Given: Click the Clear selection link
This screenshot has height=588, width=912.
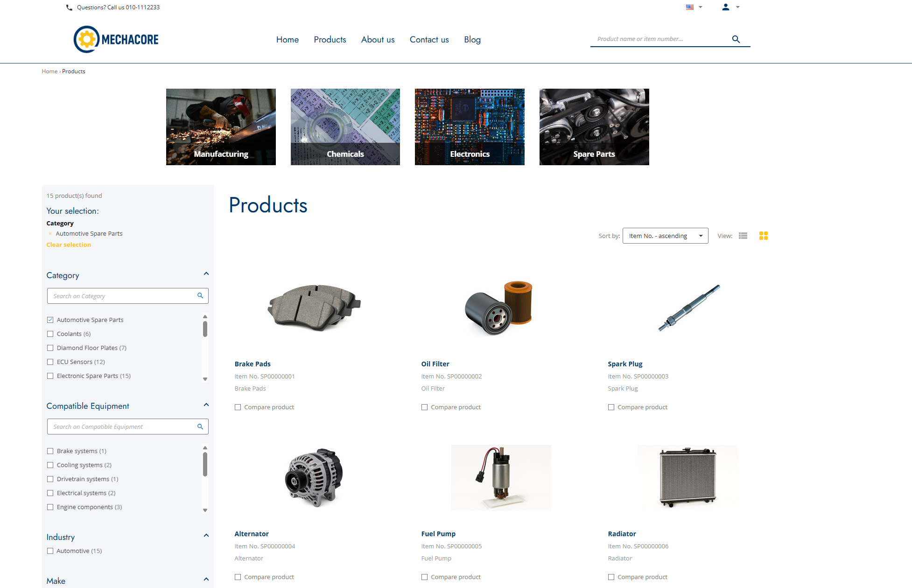Looking at the screenshot, I should pos(69,245).
